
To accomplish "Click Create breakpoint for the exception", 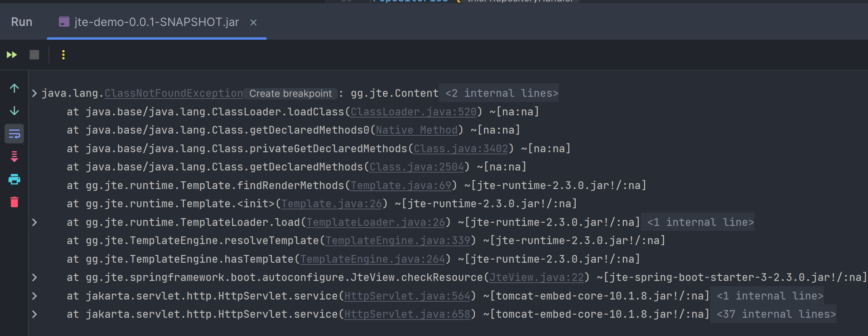I will 290,93.
